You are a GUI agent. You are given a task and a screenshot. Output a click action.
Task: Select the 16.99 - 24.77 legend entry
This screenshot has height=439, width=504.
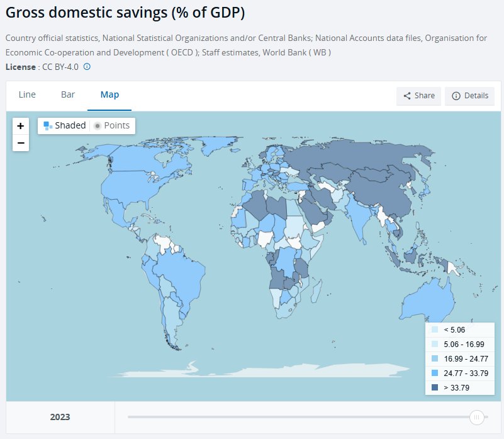click(466, 359)
